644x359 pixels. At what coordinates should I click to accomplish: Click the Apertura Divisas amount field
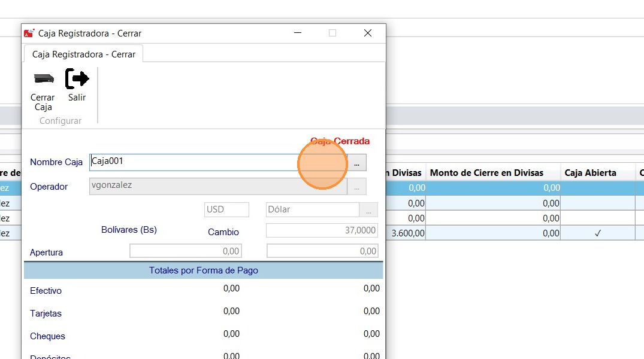point(322,251)
